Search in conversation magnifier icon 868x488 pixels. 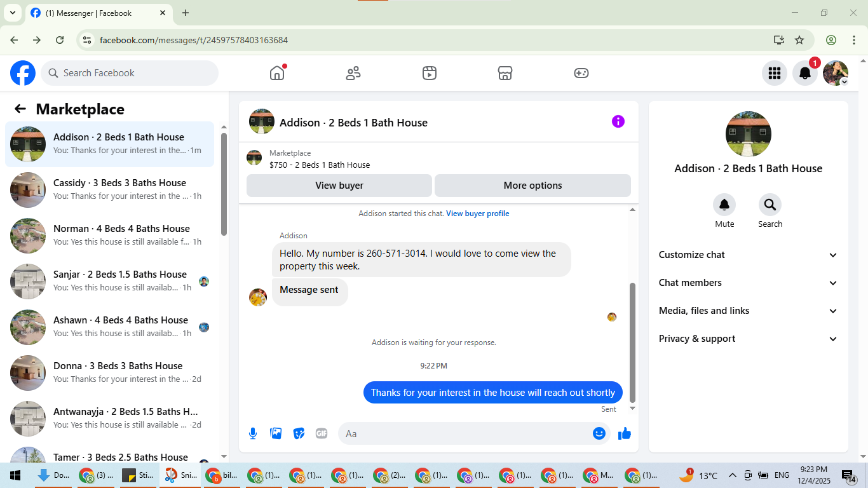pyautogui.click(x=770, y=205)
